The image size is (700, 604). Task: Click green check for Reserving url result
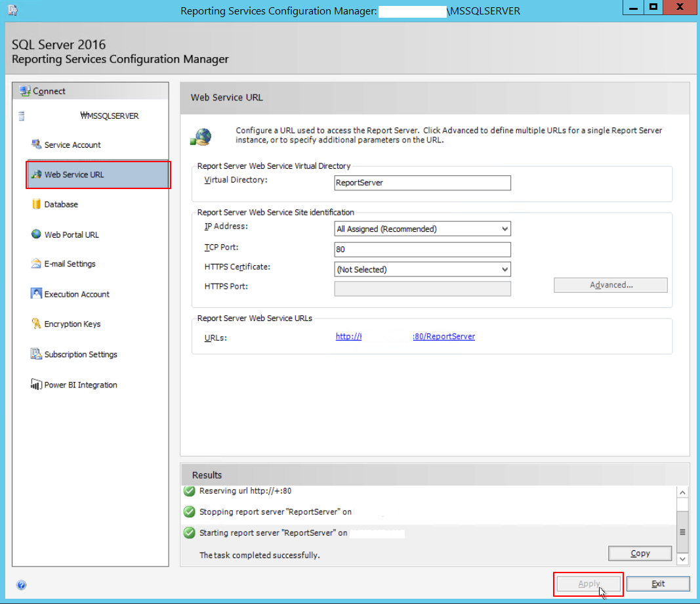tap(190, 491)
